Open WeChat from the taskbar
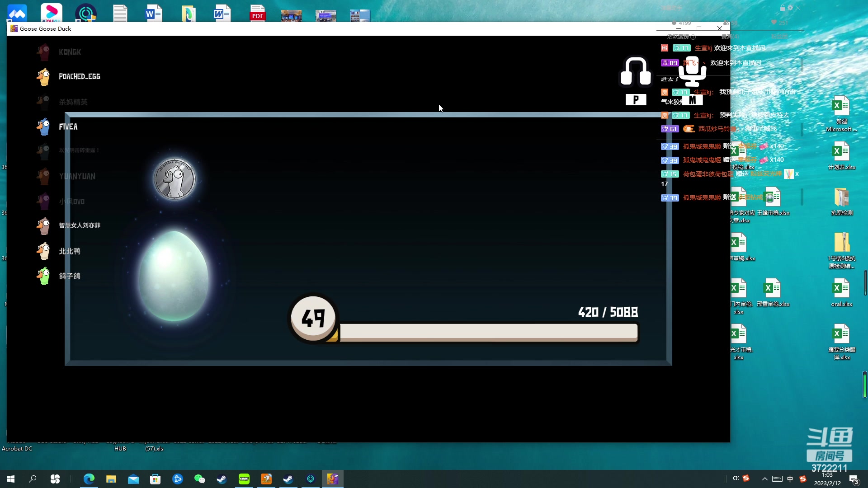The image size is (868, 488). 199,479
